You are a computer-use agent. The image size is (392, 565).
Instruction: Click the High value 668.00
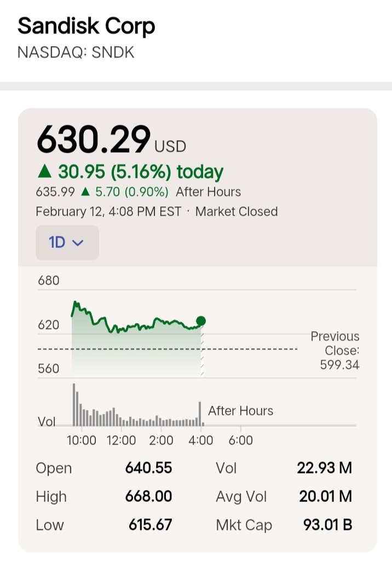[x=148, y=497]
